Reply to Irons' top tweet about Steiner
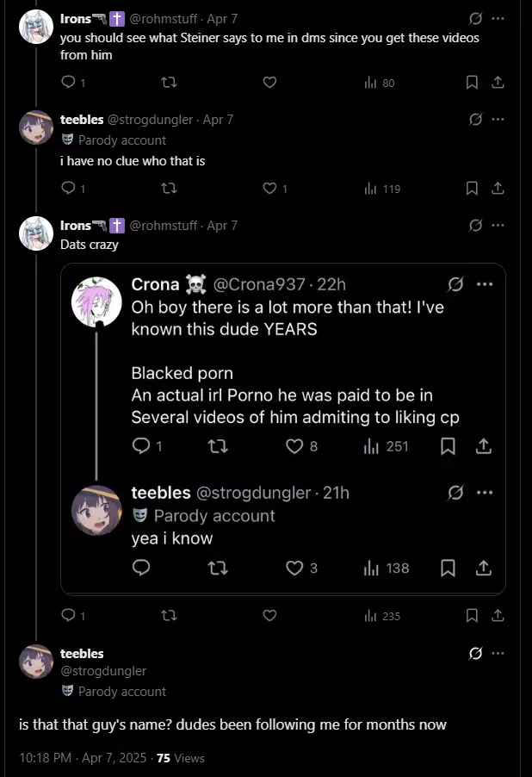Screen dimensions: 532x777 pyautogui.click(x=68, y=82)
